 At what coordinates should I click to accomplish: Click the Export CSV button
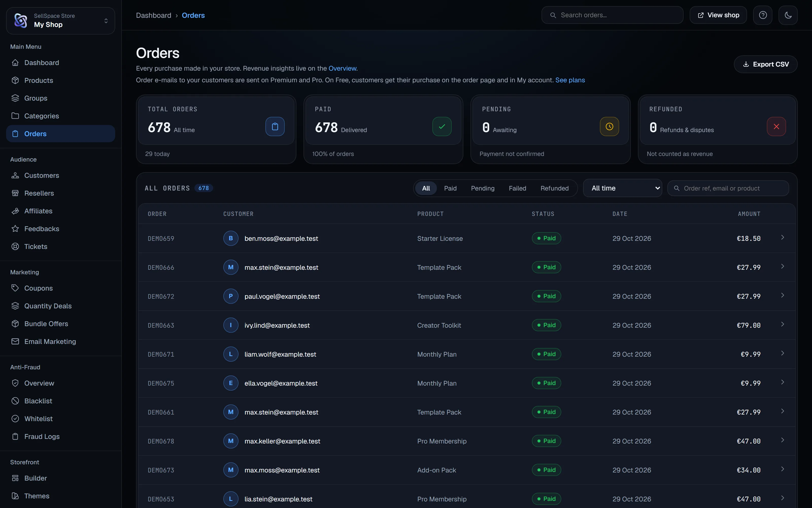point(765,64)
